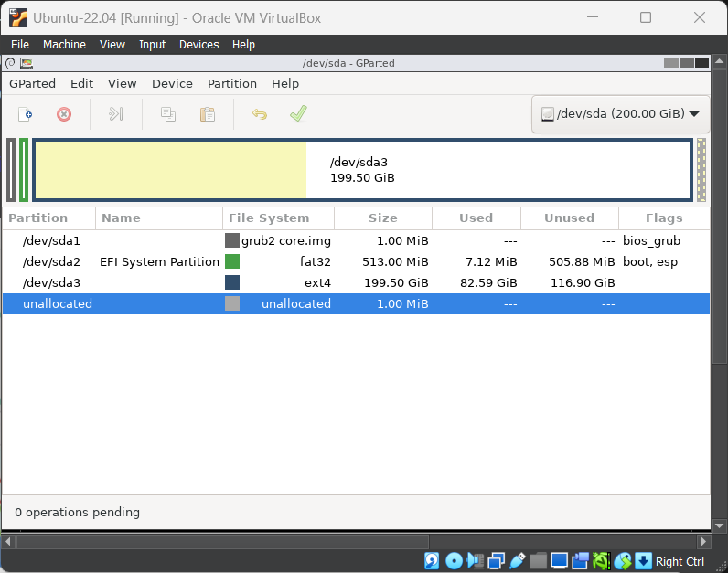This screenshot has width=728, height=573.
Task: Select dotted unallocated strip in disk graphic
Action: click(x=701, y=170)
